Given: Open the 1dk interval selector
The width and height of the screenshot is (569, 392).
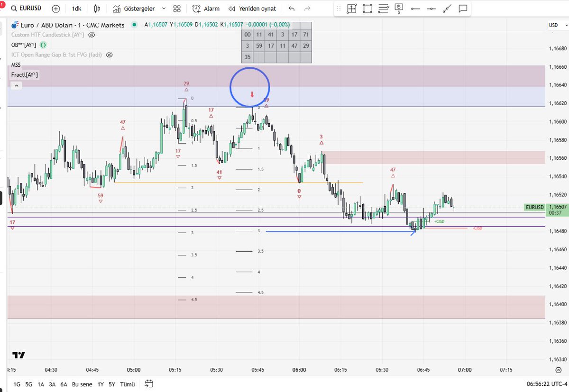Looking at the screenshot, I should click(76, 9).
